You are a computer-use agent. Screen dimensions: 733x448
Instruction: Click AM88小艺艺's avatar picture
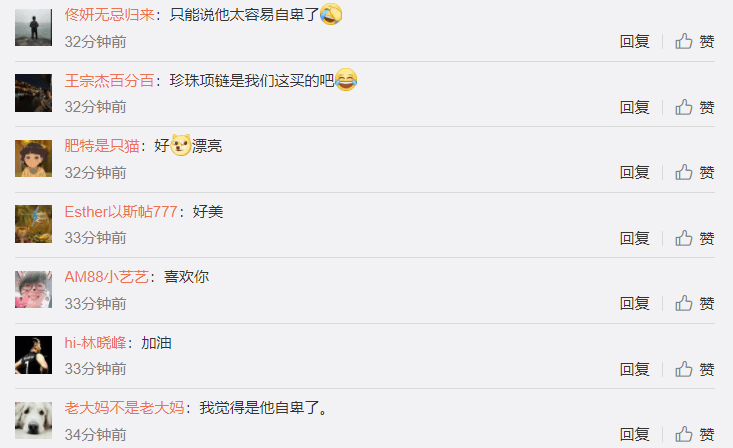pyautogui.click(x=33, y=289)
